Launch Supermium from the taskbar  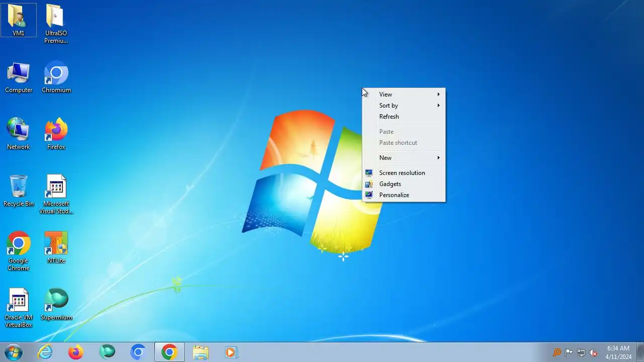tap(107, 352)
